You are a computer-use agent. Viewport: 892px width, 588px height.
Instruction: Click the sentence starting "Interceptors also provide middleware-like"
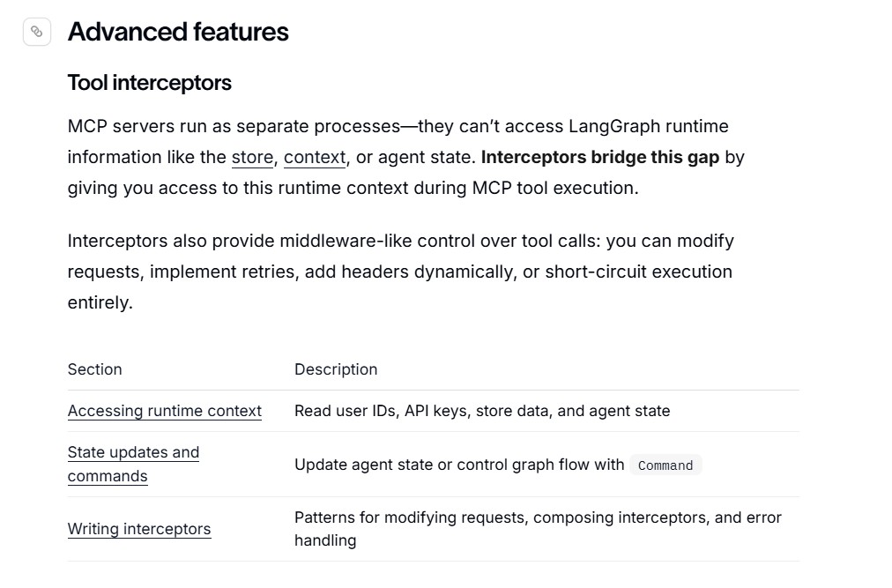400,272
